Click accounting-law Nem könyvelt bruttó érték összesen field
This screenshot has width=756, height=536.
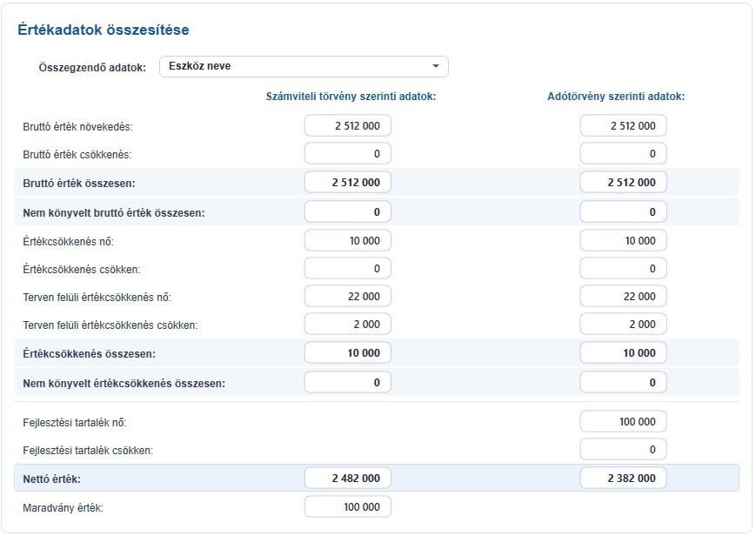348,211
